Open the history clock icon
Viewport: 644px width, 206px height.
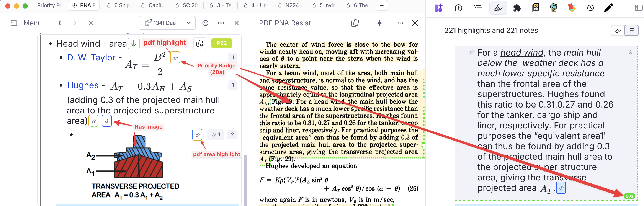(590, 8)
